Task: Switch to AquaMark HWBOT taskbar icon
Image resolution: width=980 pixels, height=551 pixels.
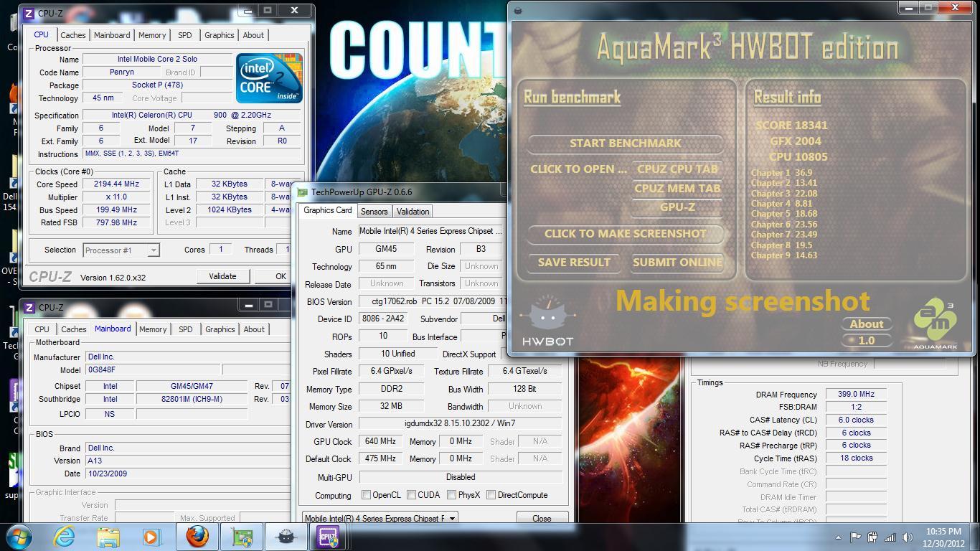Action: pyautogui.click(x=286, y=537)
